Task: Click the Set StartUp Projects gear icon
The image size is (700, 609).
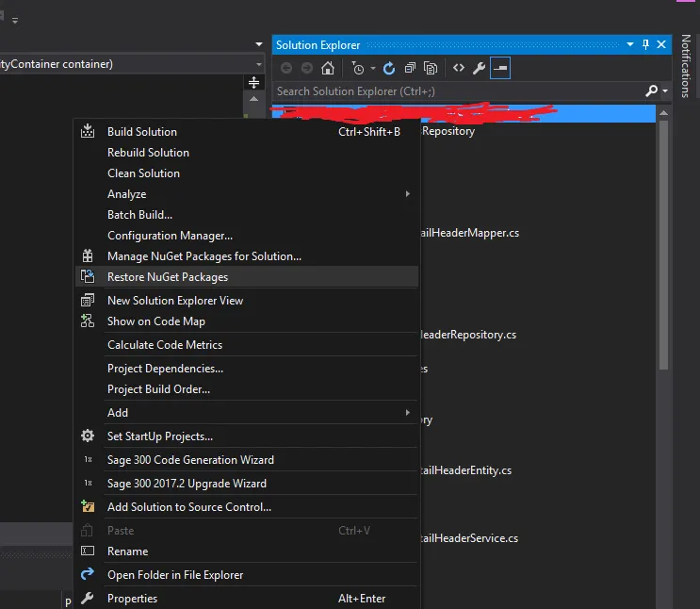Action: coord(88,436)
